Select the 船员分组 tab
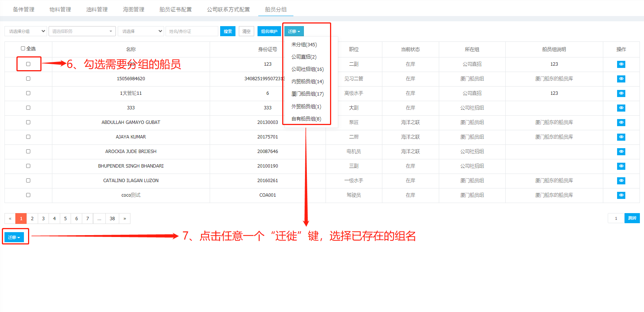The height and width of the screenshot is (312, 644). tap(276, 9)
